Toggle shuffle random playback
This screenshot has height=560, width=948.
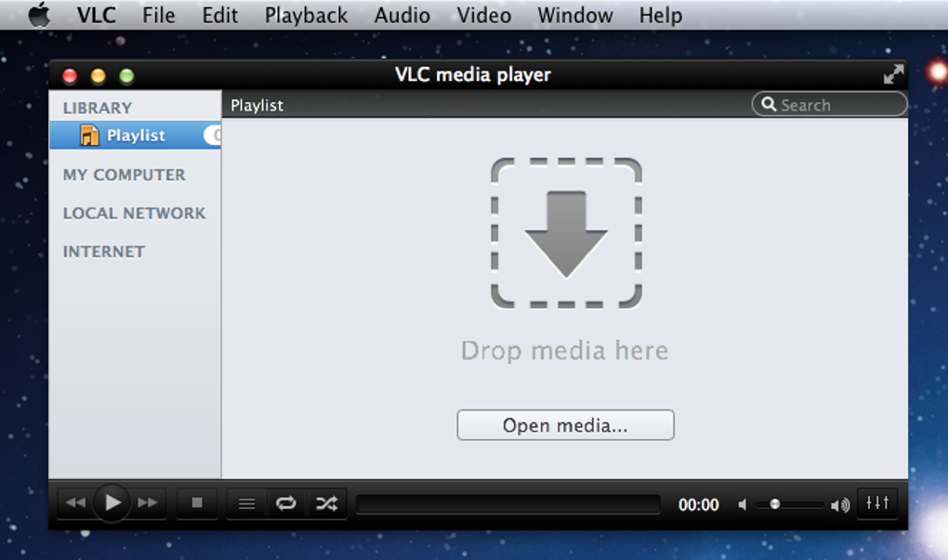[x=326, y=503]
